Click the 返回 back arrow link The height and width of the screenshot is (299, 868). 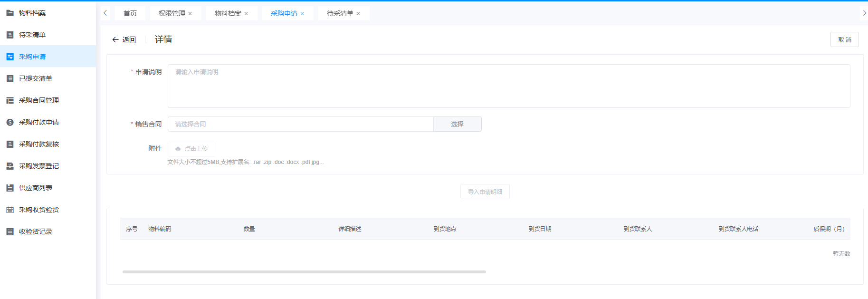[124, 39]
